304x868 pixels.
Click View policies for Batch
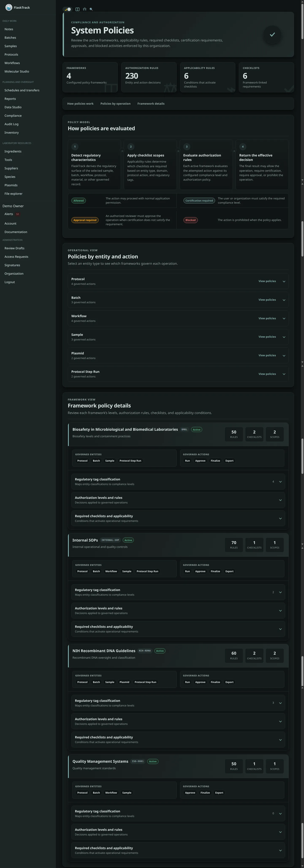pos(267,300)
